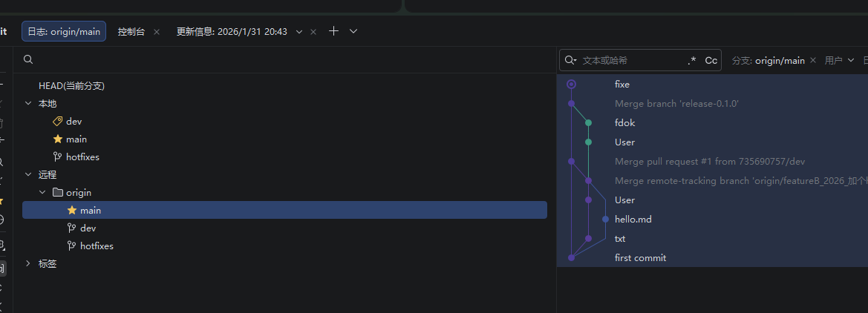Clear the origin/main branch filter
Image resolution: width=868 pixels, height=313 pixels.
tap(812, 60)
